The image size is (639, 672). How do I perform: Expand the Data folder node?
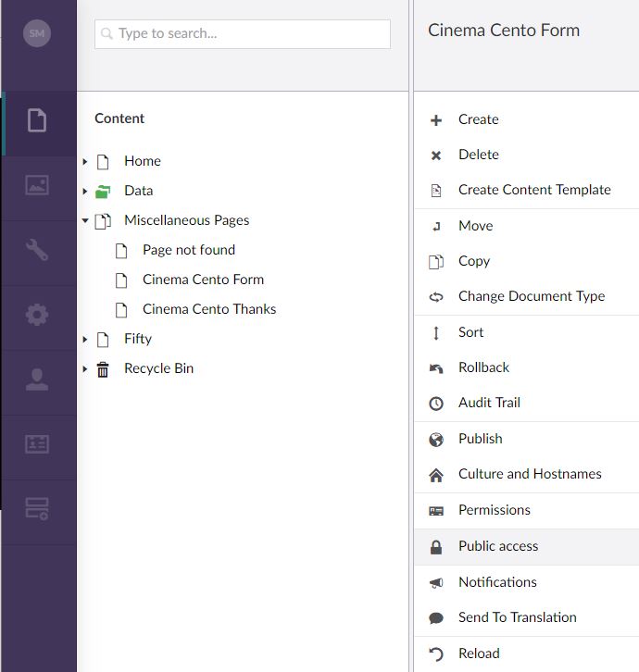[85, 192]
